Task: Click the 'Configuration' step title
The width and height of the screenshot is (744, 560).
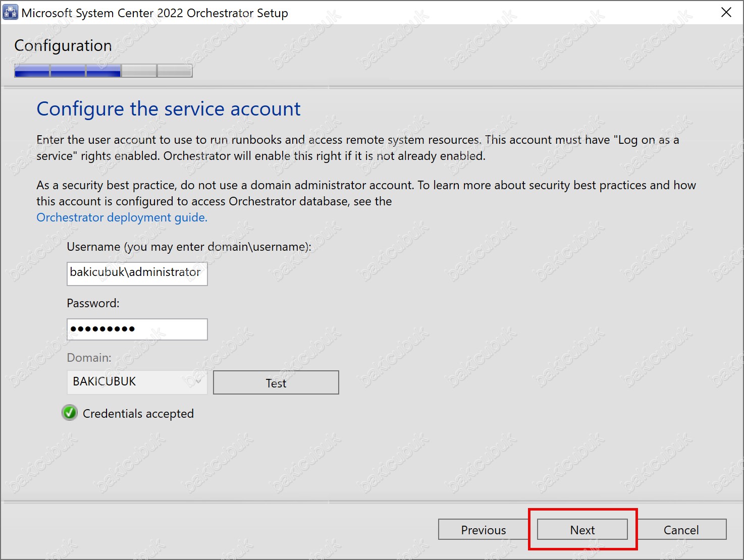Action: click(63, 46)
